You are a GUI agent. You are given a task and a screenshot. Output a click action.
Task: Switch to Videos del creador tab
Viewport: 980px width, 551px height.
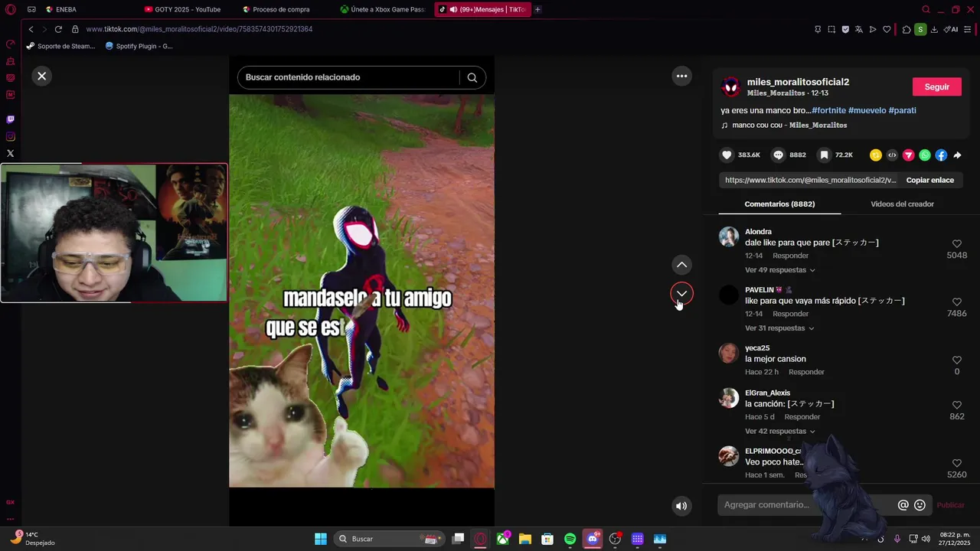point(902,204)
